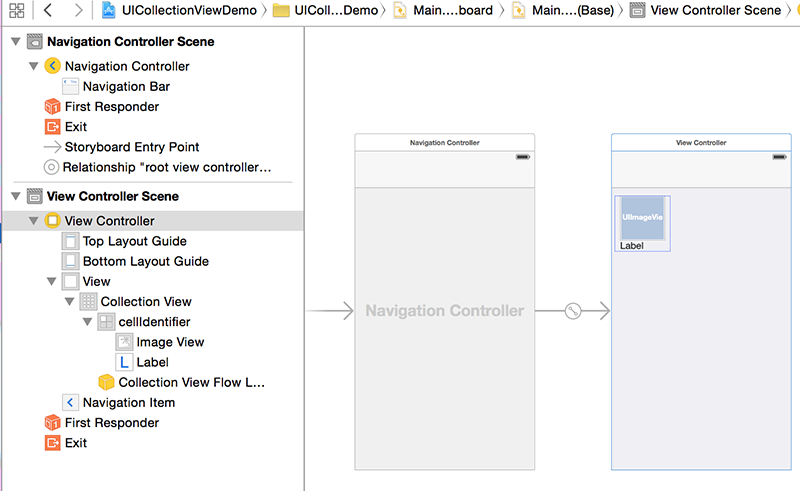
Task: Collapse the cellIdentifier node
Action: tap(87, 322)
